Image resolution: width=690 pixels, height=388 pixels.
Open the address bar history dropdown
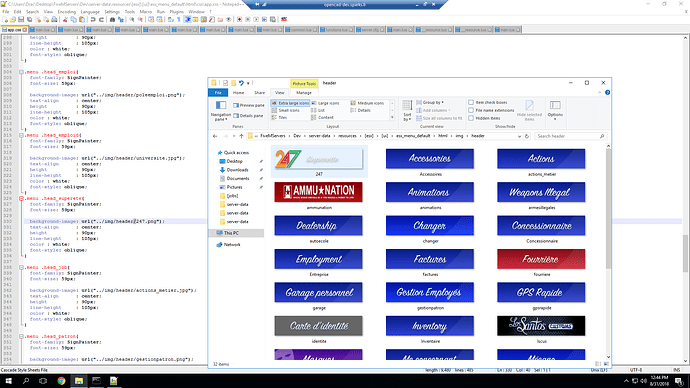(x=519, y=136)
